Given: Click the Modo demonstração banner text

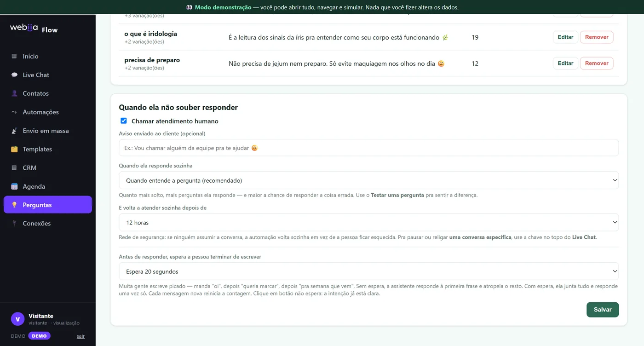Looking at the screenshot, I should point(223,7).
